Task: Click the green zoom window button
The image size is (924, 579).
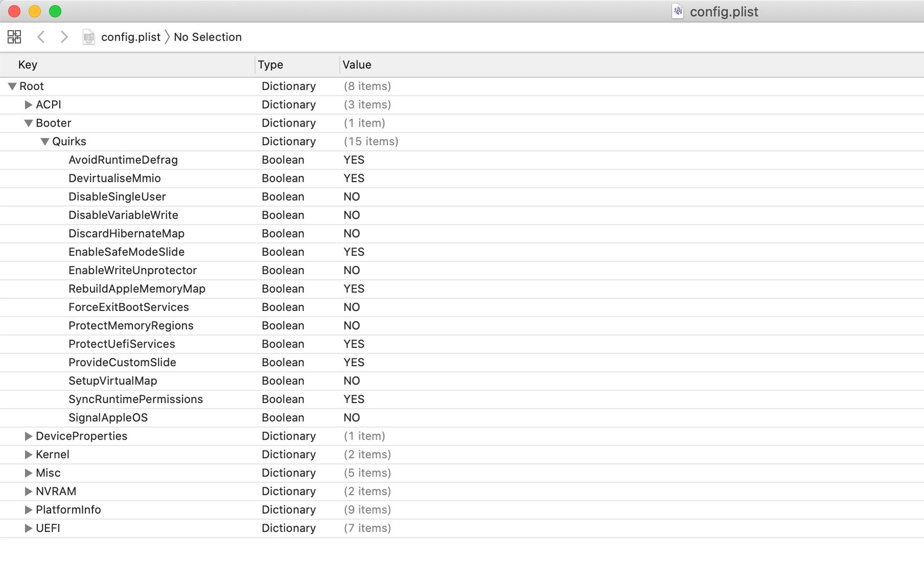Action: 55,11
